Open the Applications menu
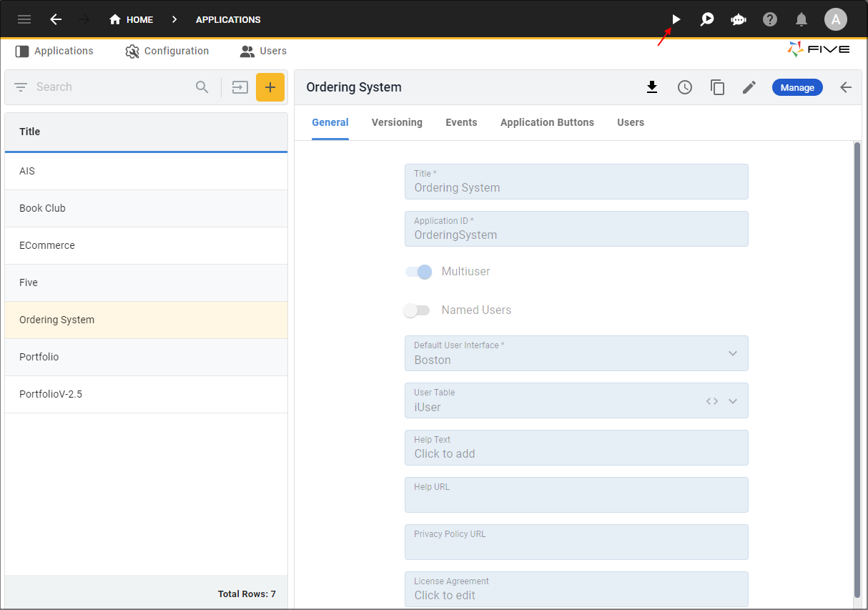The width and height of the screenshot is (868, 610). (54, 51)
